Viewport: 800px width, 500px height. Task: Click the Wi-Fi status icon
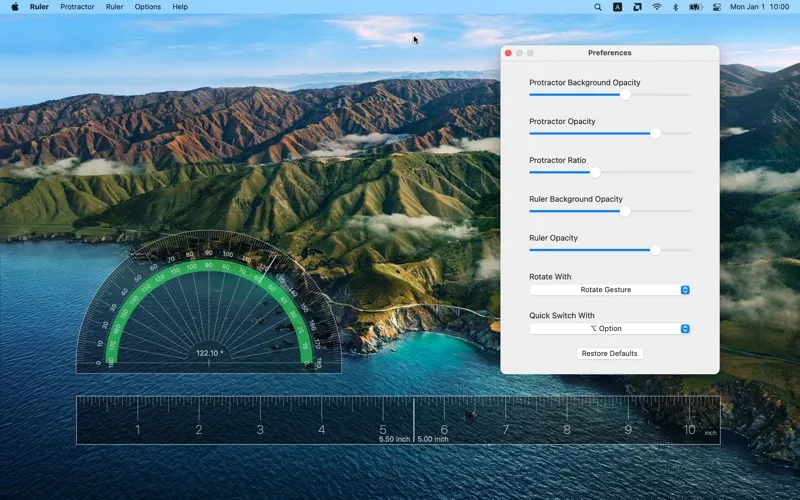click(657, 7)
